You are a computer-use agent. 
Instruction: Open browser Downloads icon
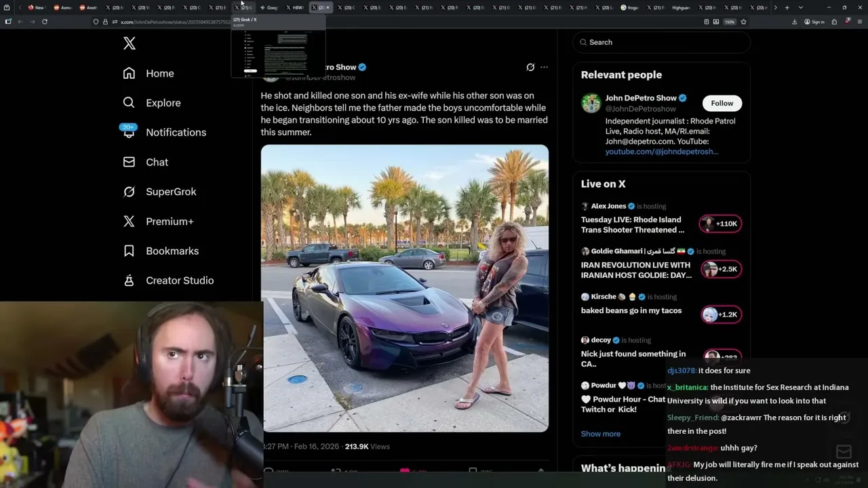pyautogui.click(x=795, y=22)
